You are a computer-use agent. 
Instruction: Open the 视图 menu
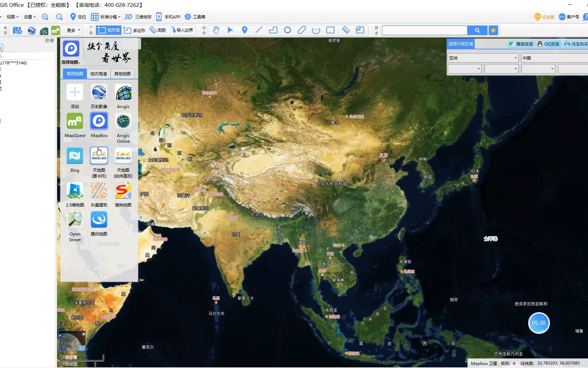click(x=13, y=17)
